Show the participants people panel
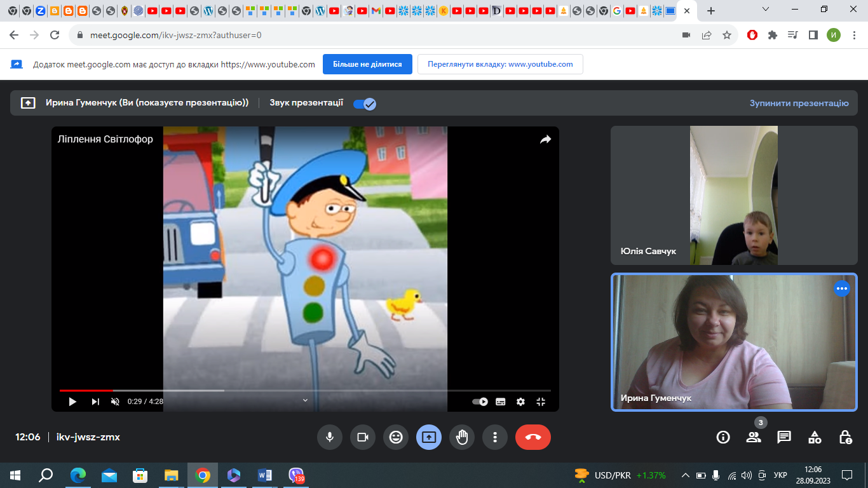This screenshot has height=488, width=868. click(x=754, y=437)
